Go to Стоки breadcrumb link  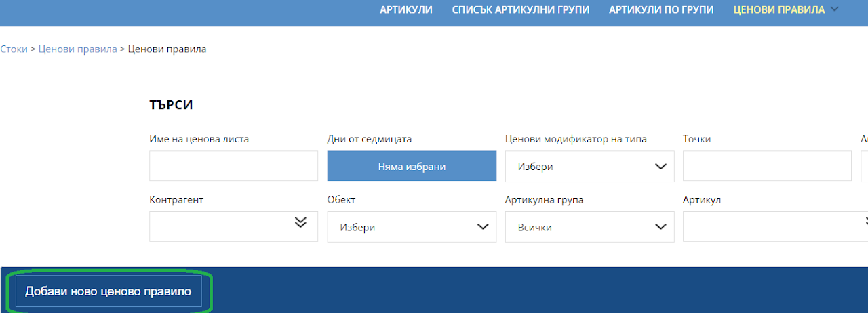point(14,49)
